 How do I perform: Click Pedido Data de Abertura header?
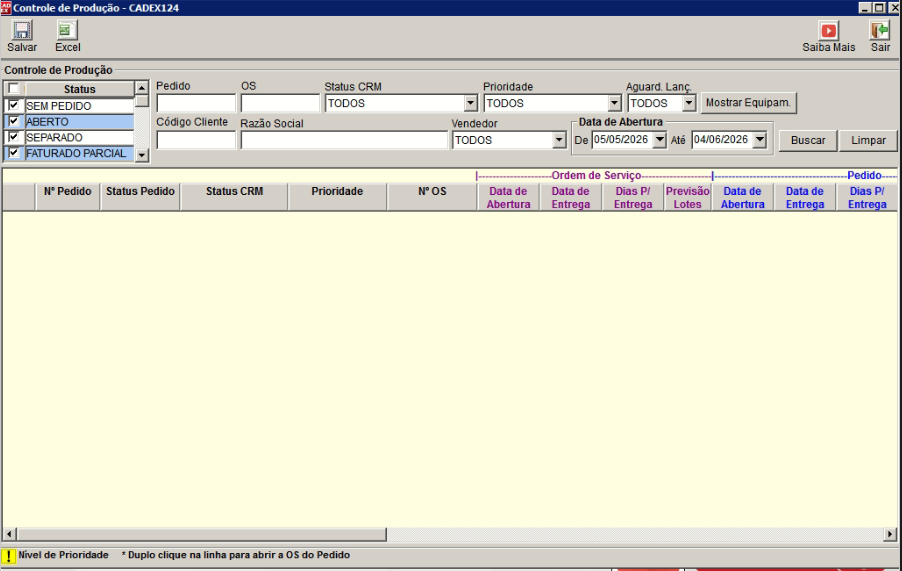click(743, 197)
